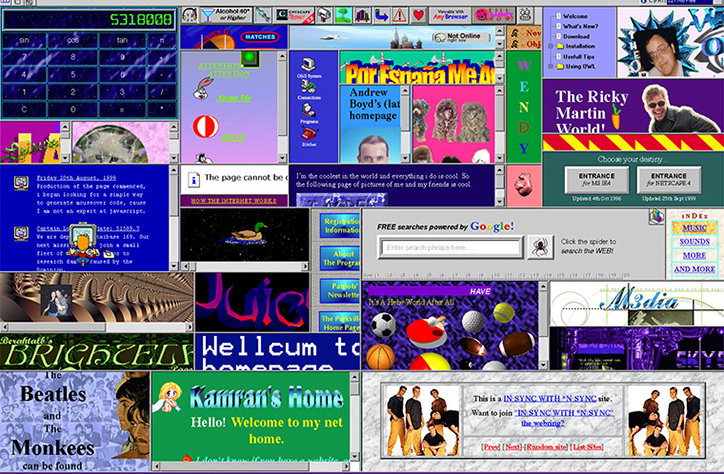
Task: Click the cocktail glass Alcohol 40° badge
Action: 226,15
